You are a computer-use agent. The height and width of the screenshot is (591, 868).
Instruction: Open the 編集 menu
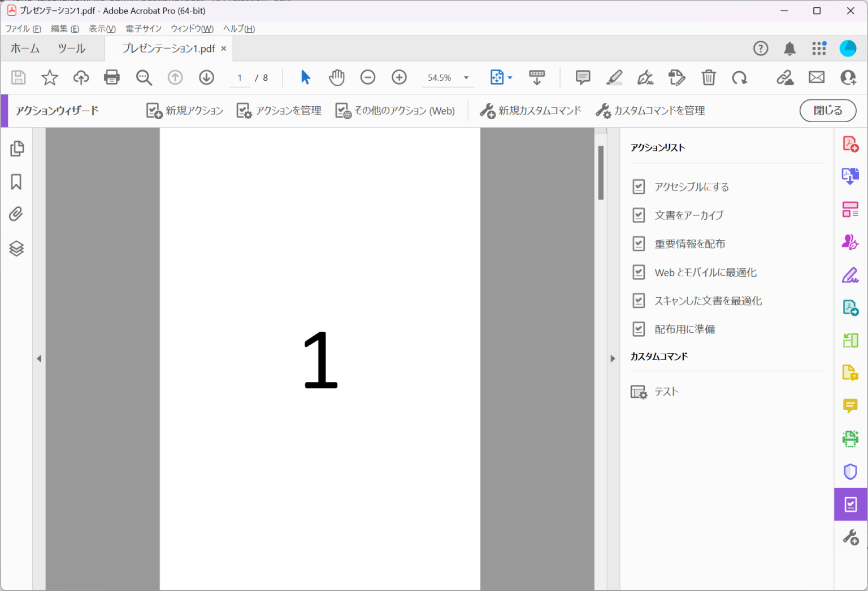[x=64, y=28]
